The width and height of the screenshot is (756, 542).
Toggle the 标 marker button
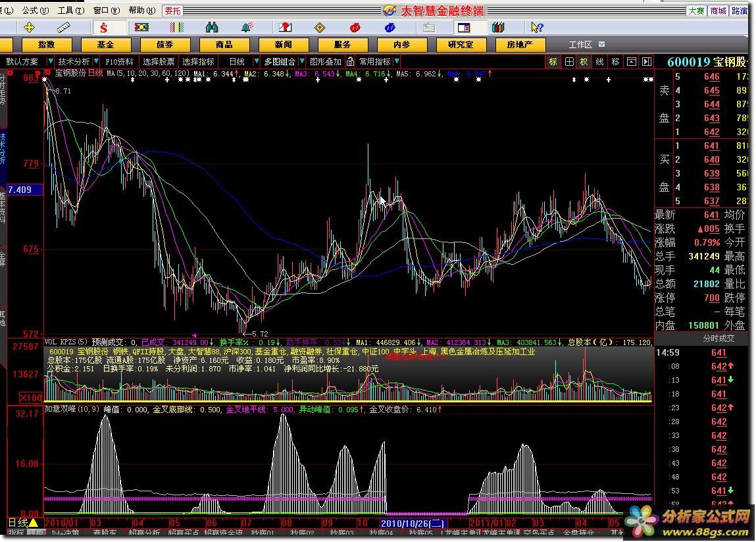click(553, 62)
